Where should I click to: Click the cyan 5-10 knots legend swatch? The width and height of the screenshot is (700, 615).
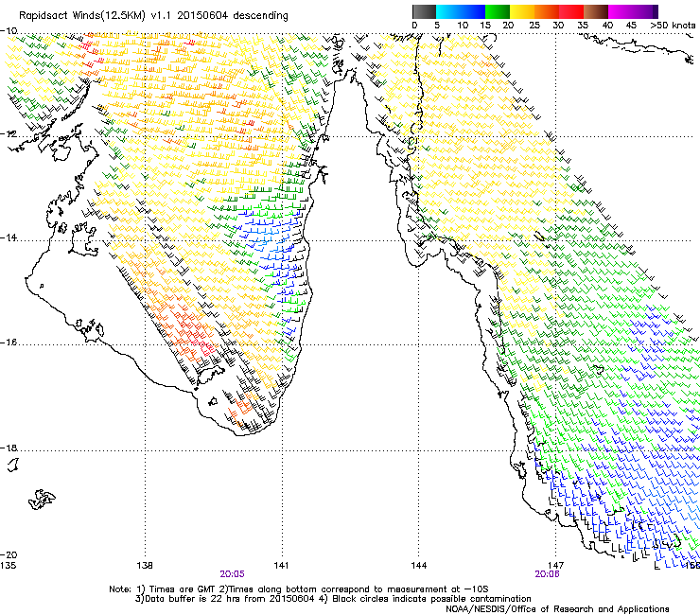click(448, 11)
